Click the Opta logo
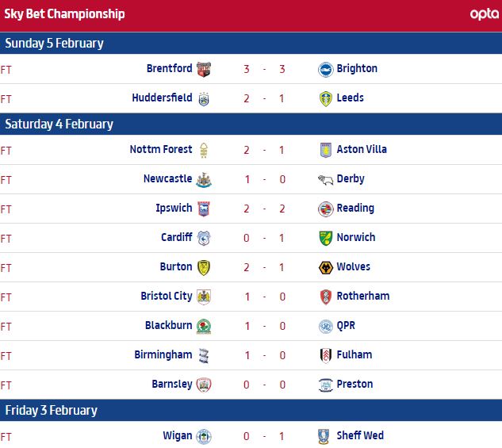Screen dimensions: 502x448 click(x=484, y=13)
